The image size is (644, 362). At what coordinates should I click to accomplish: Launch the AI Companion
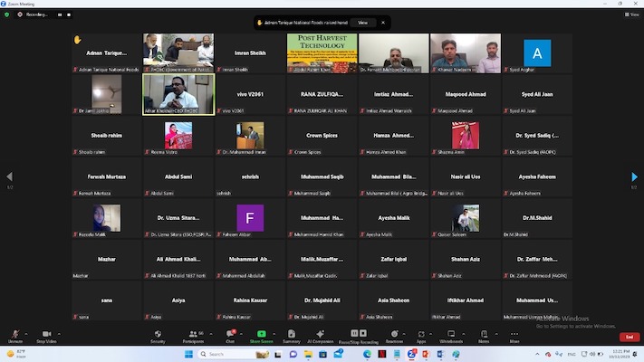321,336
